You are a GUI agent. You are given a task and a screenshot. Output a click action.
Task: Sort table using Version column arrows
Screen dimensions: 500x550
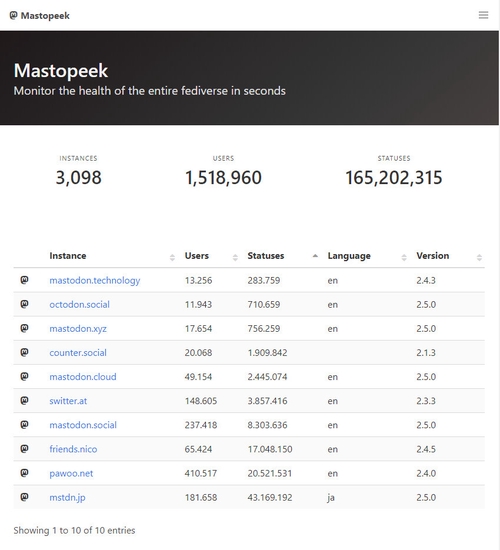[479, 257]
